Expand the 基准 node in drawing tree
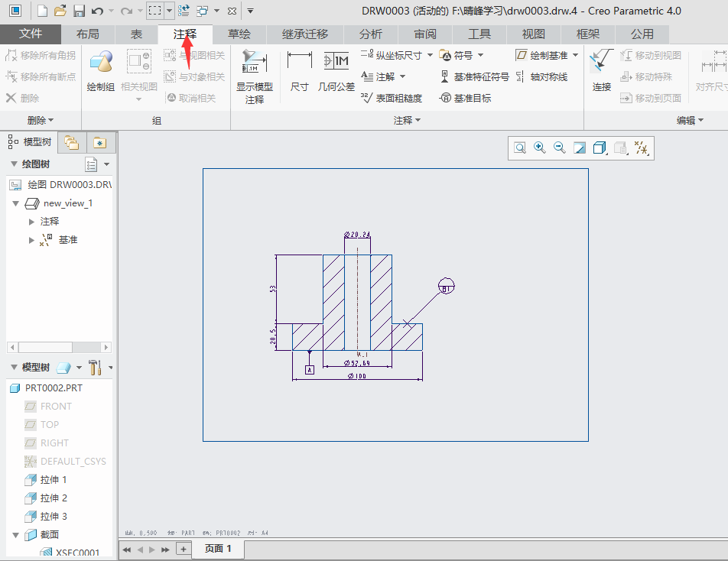Image resolution: width=728 pixels, height=561 pixels. pos(31,240)
